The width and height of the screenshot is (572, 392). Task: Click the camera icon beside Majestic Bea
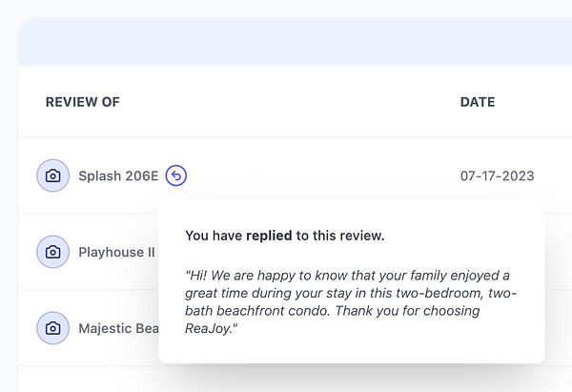point(53,327)
